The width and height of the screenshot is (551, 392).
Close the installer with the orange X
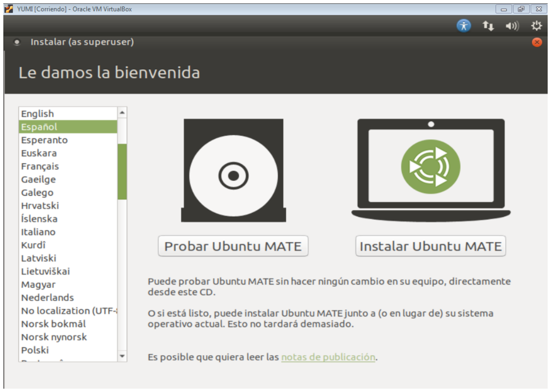pos(537,42)
